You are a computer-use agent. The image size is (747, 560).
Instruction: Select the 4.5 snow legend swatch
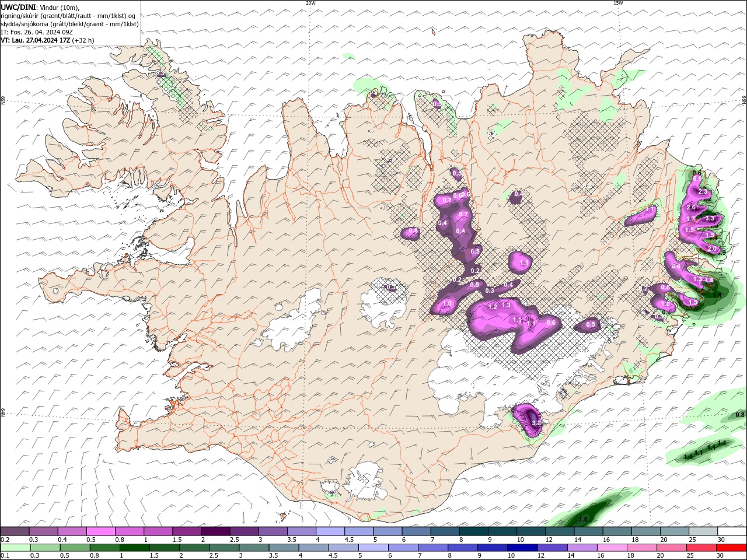coord(358,531)
